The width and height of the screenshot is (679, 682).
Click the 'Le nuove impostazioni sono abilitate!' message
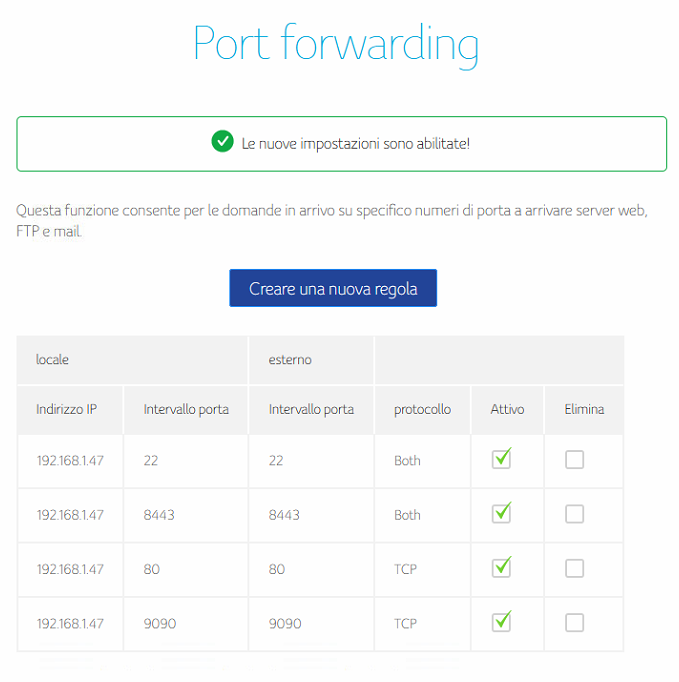(355, 143)
